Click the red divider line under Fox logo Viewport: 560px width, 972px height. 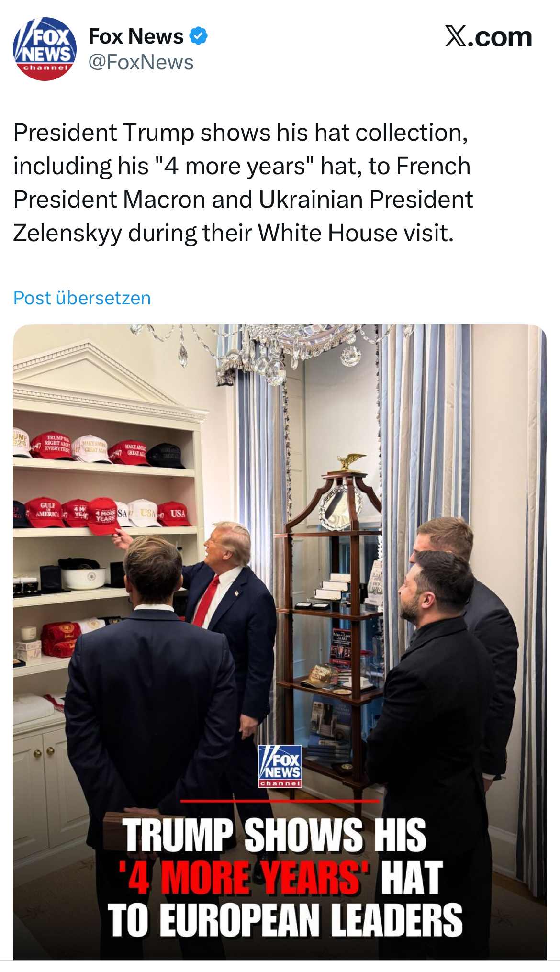point(280,801)
